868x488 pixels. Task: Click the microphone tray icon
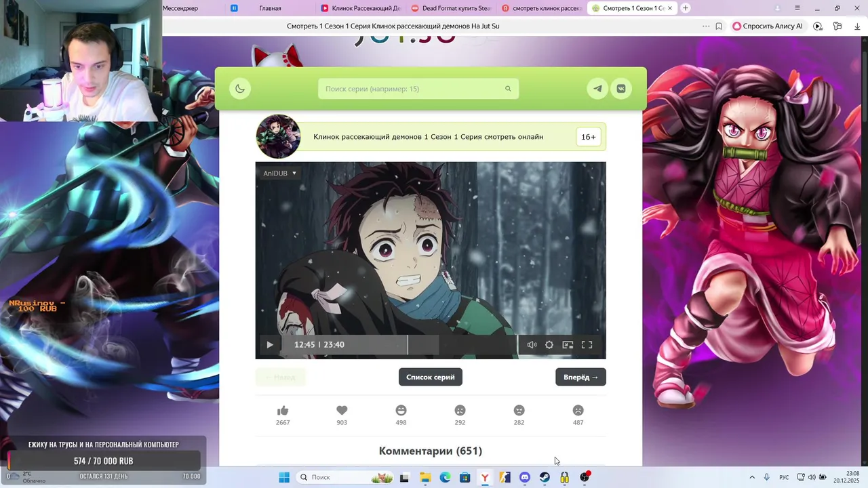[767, 477]
